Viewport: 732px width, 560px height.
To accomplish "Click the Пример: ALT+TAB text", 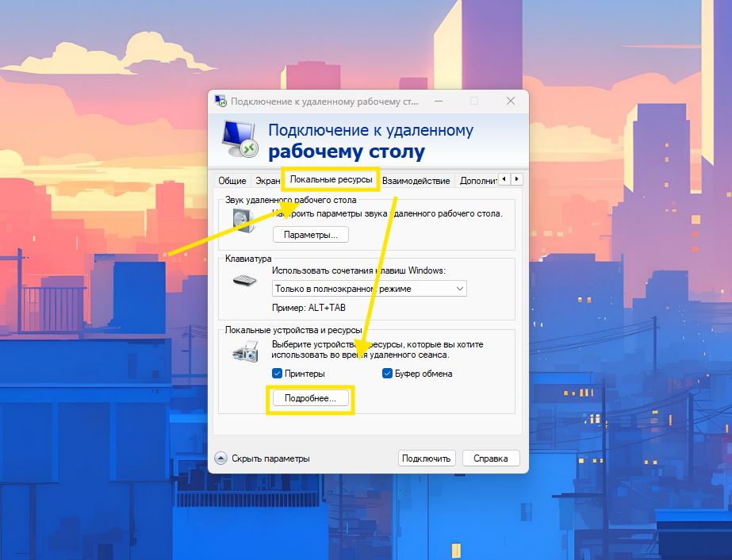I will [309, 308].
